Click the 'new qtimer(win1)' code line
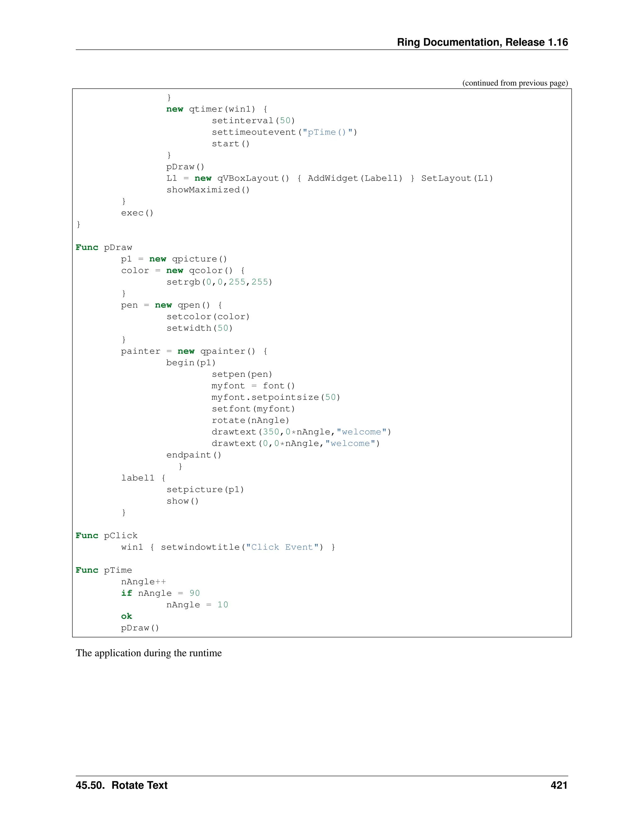Image resolution: width=644 pixels, height=833 pixels. pyautogui.click(x=217, y=109)
